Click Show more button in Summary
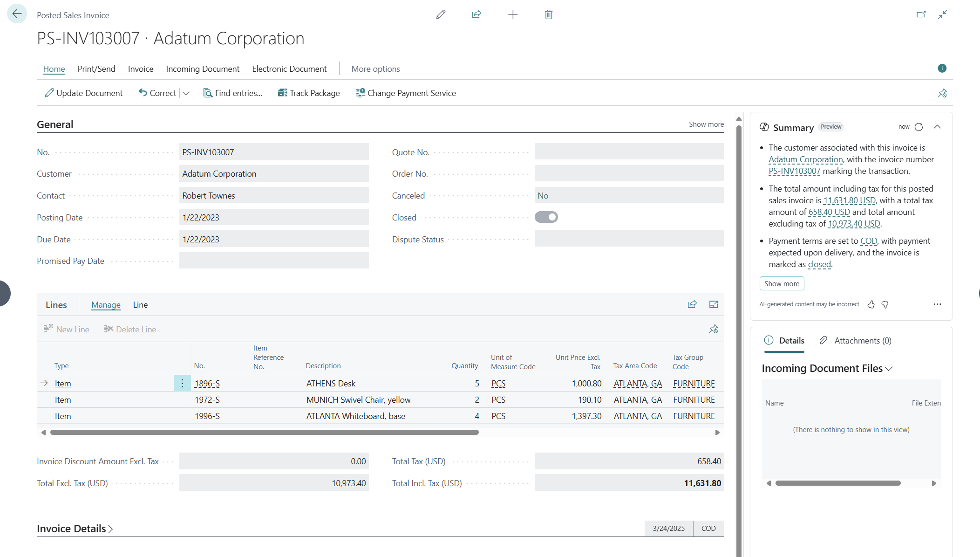The height and width of the screenshot is (557, 980). coord(782,283)
